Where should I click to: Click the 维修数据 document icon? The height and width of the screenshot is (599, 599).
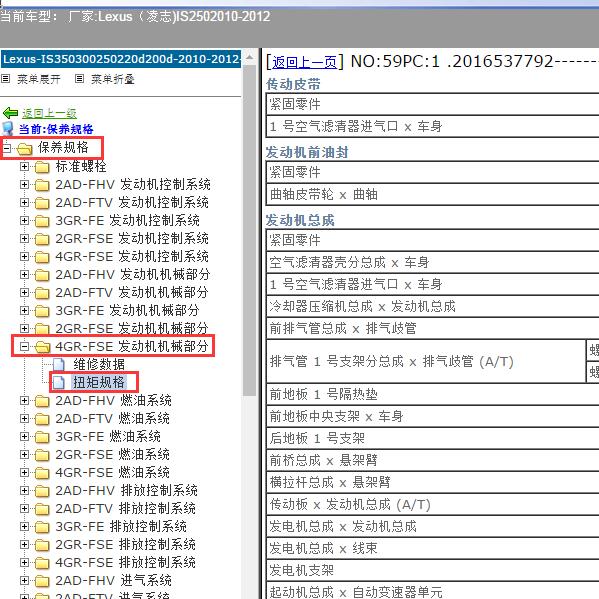pos(59,364)
